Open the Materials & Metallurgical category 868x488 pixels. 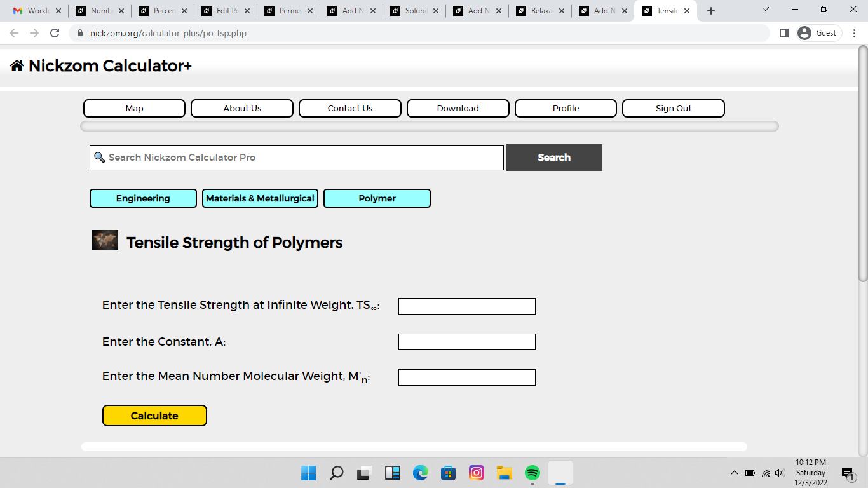click(260, 198)
